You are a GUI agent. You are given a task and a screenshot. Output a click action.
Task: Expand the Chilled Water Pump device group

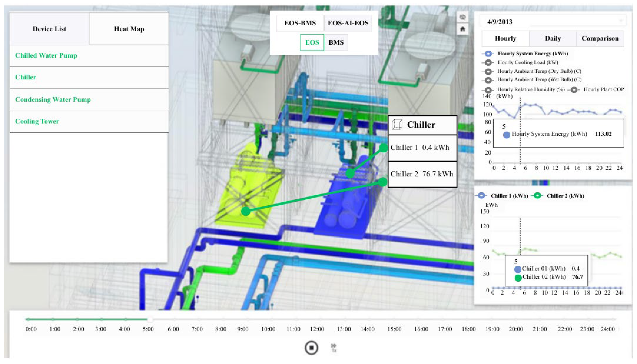pyautogui.click(x=46, y=55)
